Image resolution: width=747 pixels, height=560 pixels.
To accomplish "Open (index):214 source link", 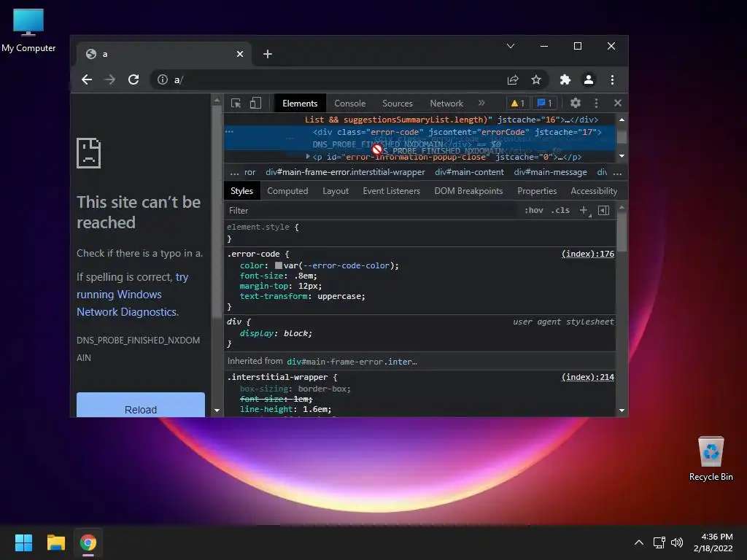I will click(x=588, y=377).
